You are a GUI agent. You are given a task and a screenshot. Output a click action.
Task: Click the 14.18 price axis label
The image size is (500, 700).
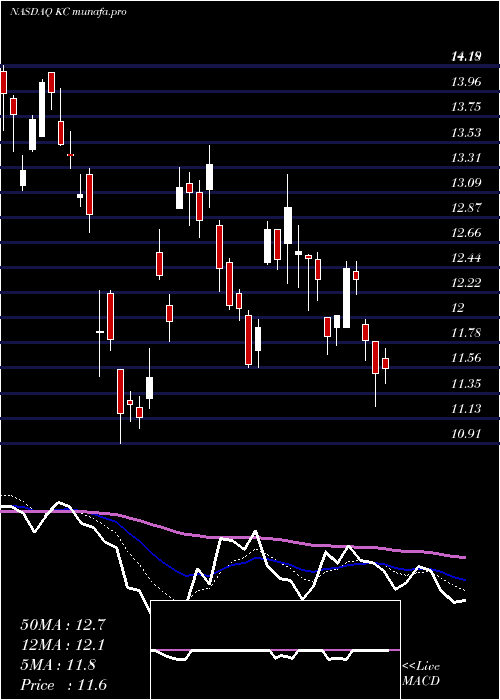pos(466,57)
